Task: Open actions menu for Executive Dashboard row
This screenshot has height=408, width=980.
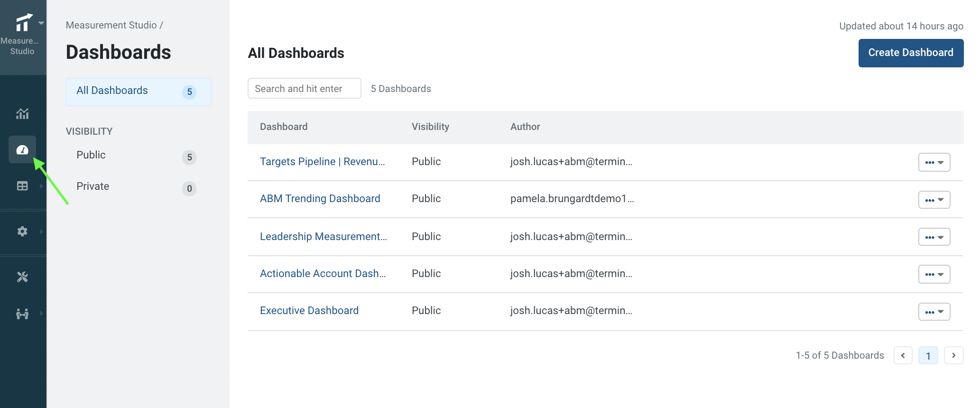Action: [x=934, y=312]
